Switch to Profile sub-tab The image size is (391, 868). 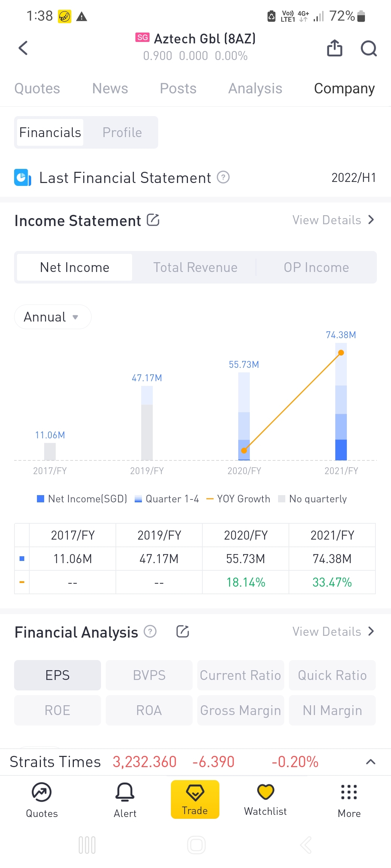point(122,132)
